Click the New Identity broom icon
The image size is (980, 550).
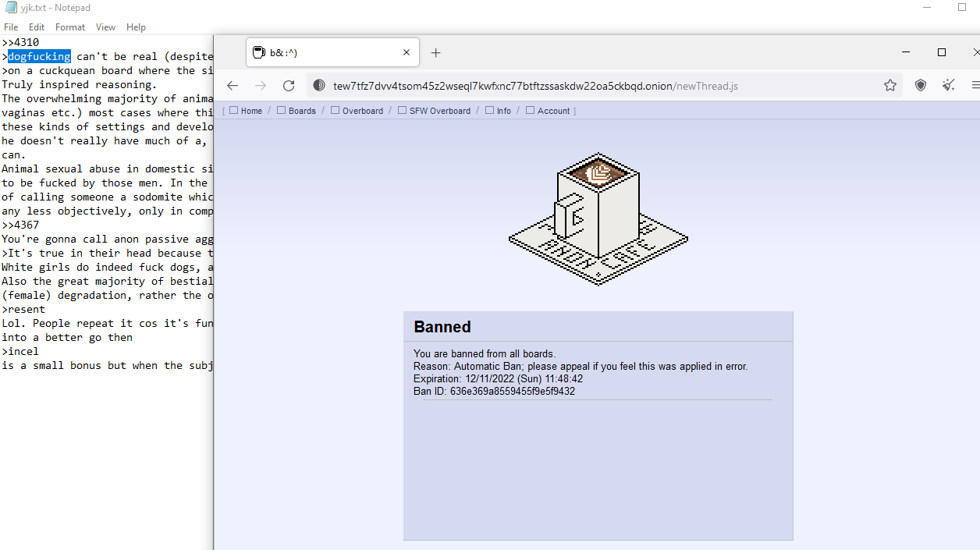tap(950, 86)
